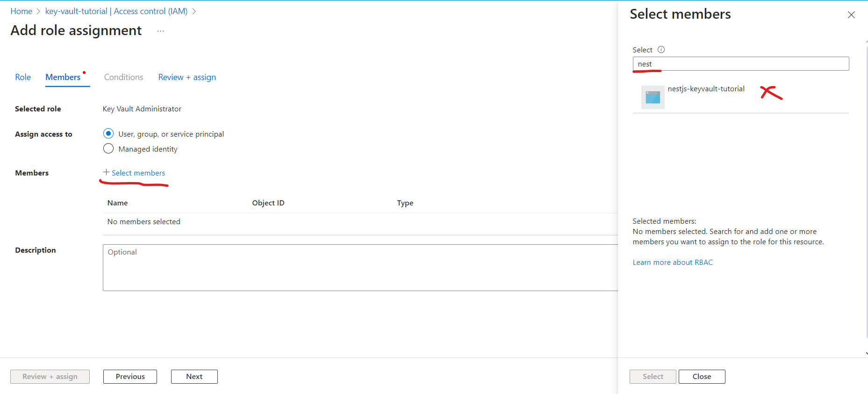Open key-vault-tutorial Access control (IAM) breadcrumb
The width and height of the screenshot is (868, 394).
coord(116,11)
